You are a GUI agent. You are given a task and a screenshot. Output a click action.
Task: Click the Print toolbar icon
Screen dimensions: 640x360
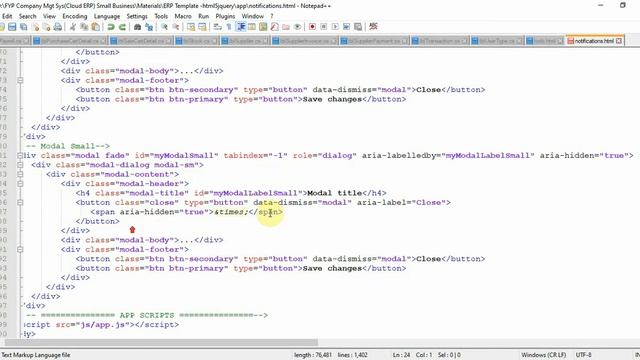pos(58,27)
